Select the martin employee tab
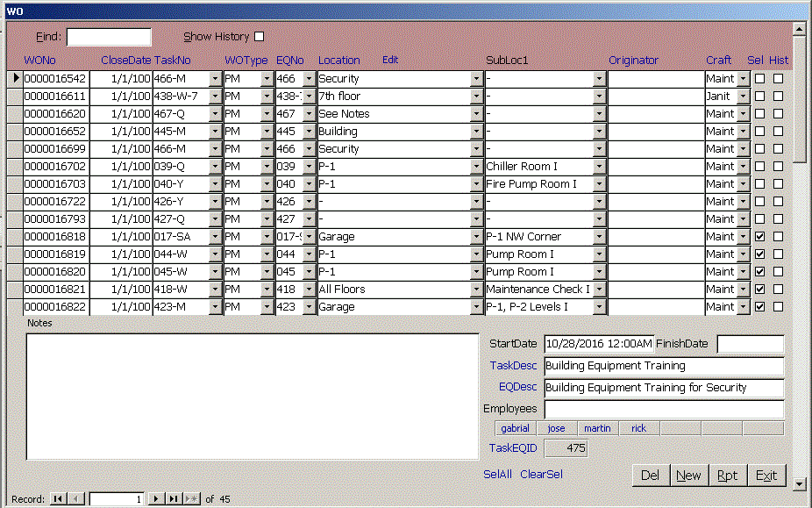812x508 pixels. pyautogui.click(x=597, y=429)
